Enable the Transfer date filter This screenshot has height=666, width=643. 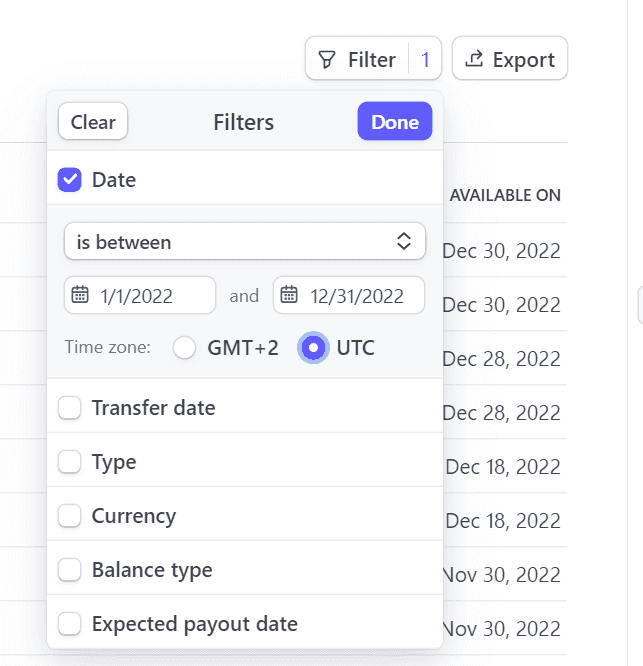click(70, 408)
